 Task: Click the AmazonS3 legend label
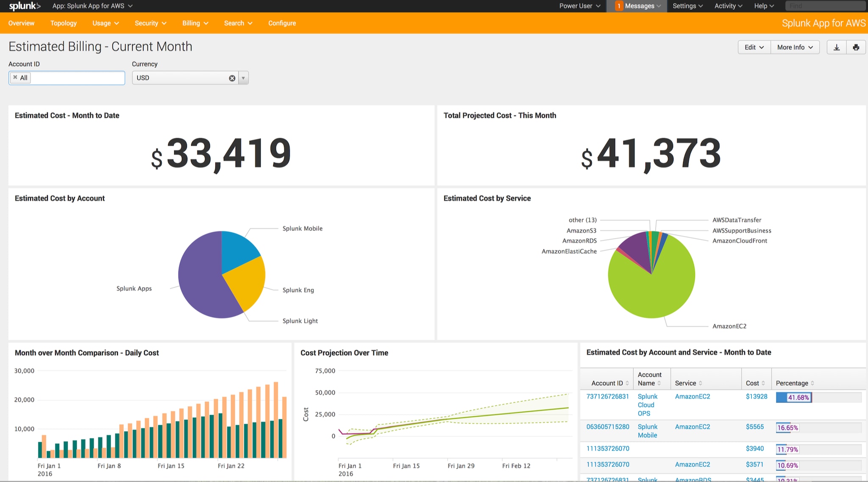coord(581,231)
